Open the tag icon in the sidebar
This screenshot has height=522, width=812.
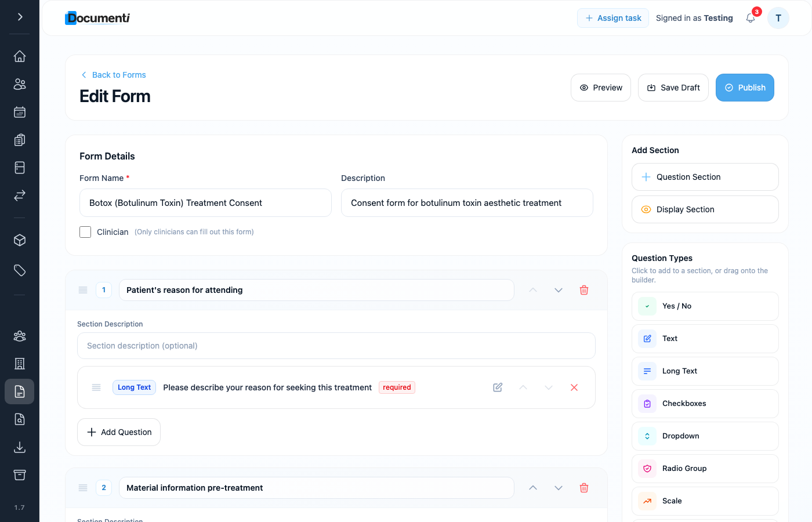[x=20, y=270]
